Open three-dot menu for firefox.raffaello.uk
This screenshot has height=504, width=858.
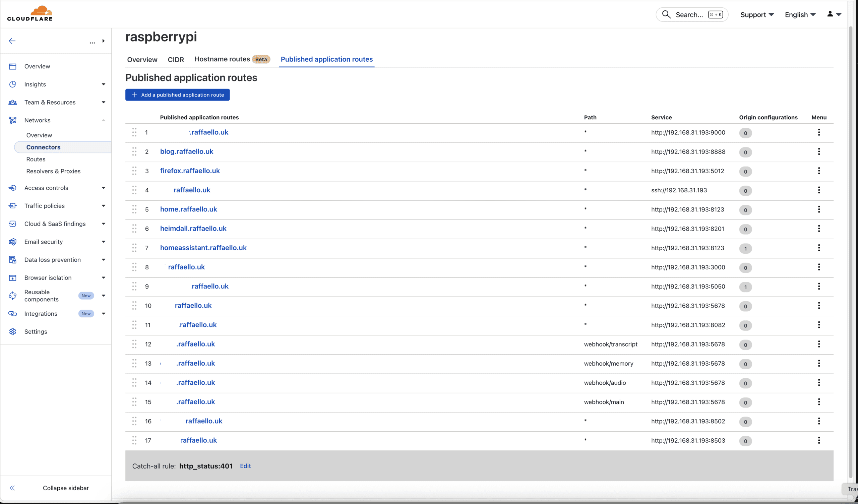(x=819, y=171)
